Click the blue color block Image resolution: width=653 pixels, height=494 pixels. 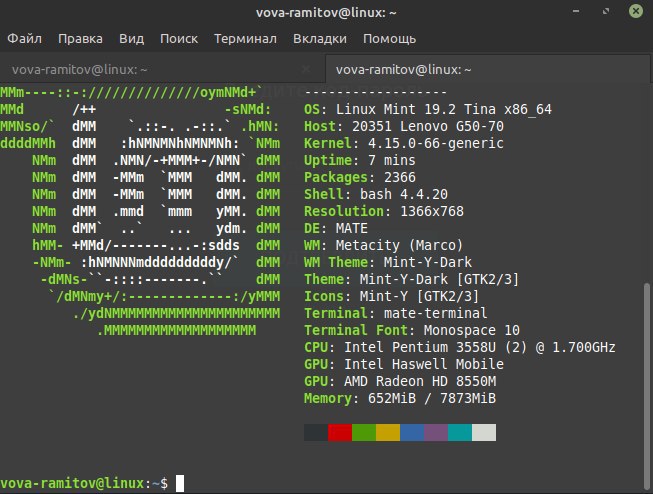click(x=412, y=432)
